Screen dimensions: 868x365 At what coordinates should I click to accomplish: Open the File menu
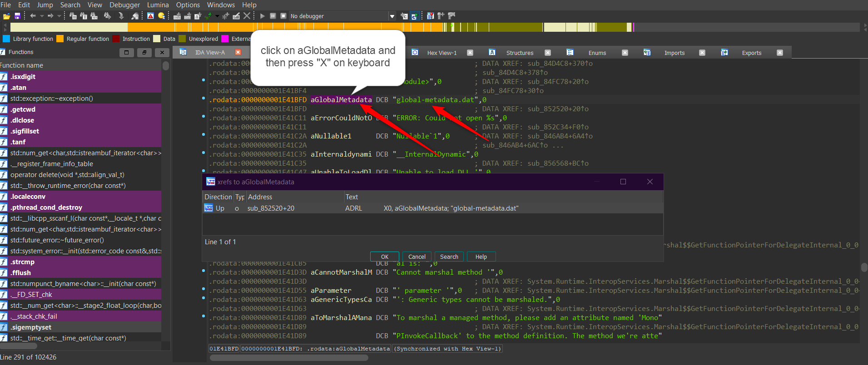5,5
